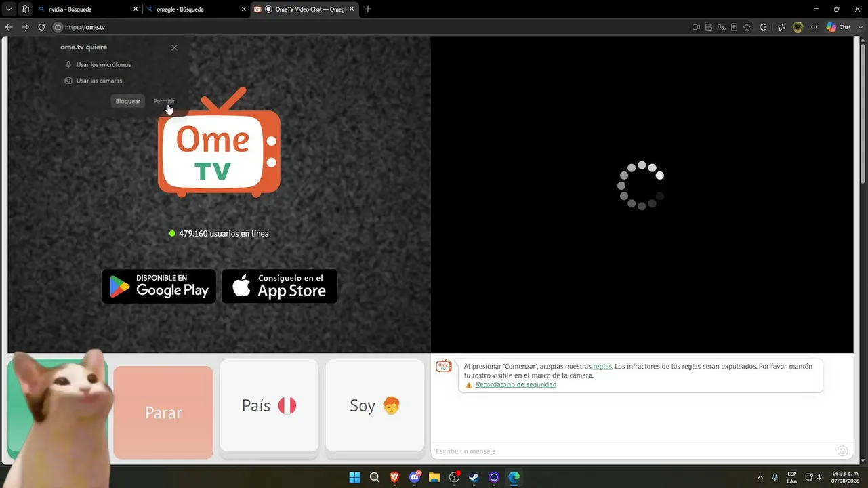Image resolution: width=868 pixels, height=488 pixels.
Task: Open a new browser tab
Action: coord(368,9)
